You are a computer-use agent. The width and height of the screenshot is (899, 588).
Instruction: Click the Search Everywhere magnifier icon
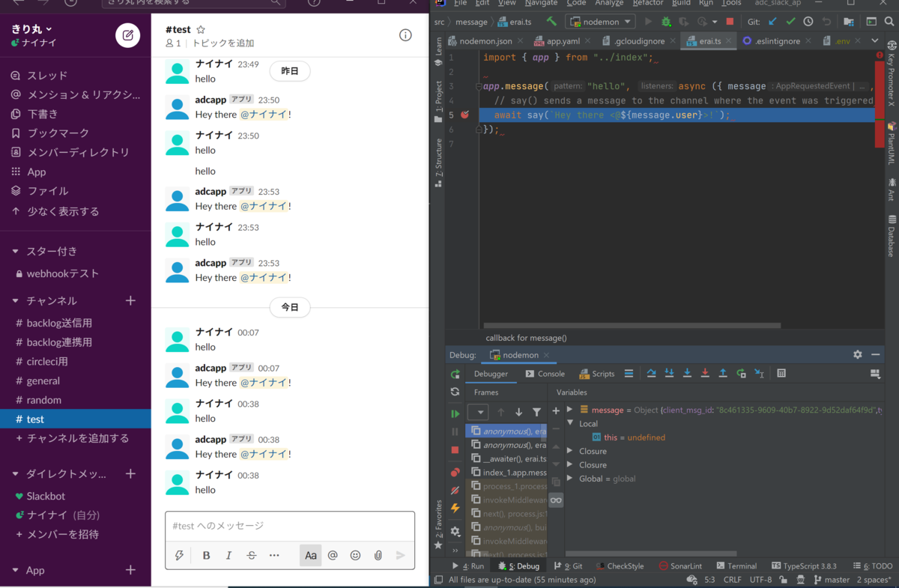point(888,22)
